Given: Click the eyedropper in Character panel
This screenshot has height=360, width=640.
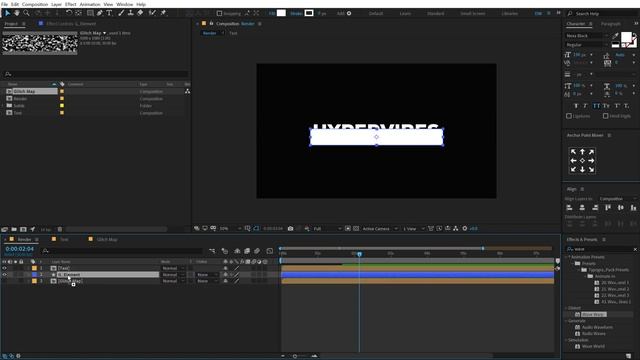Looking at the screenshot, I should 615,36.
